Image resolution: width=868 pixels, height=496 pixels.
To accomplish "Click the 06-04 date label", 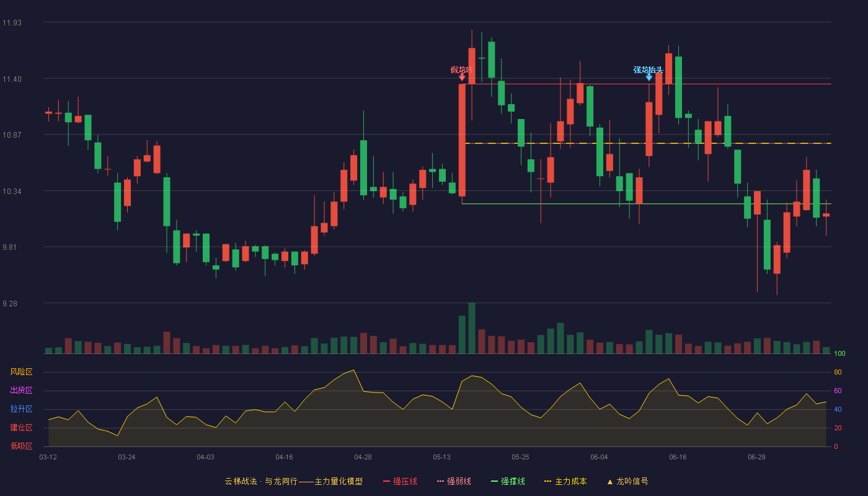I will pyautogui.click(x=599, y=457).
